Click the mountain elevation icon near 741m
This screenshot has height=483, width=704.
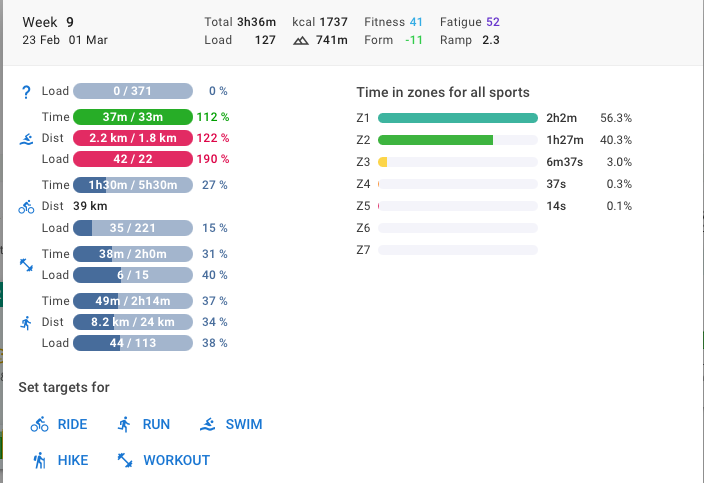tap(301, 41)
